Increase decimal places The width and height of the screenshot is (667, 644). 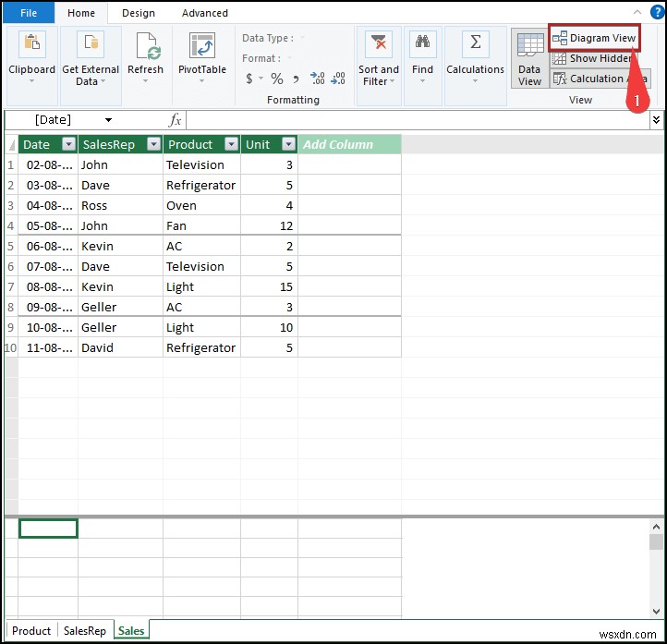(318, 79)
